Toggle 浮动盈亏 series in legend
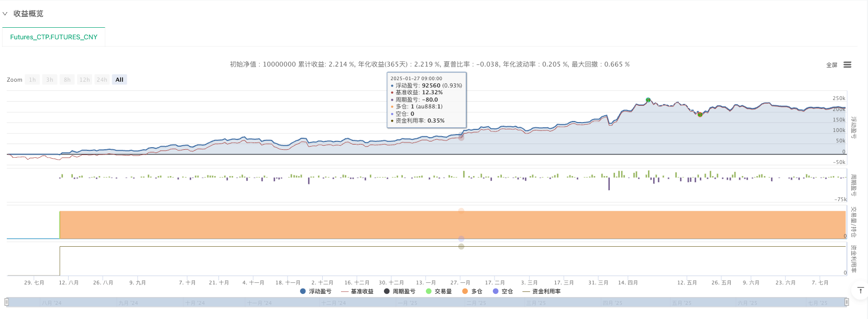The height and width of the screenshot is (319, 868). 315,291
